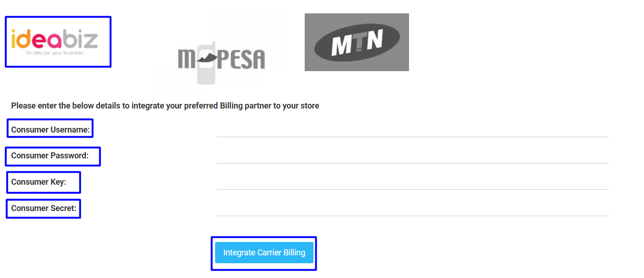
Task: Focus the Consumer Secret input field
Action: pyautogui.click(x=412, y=208)
